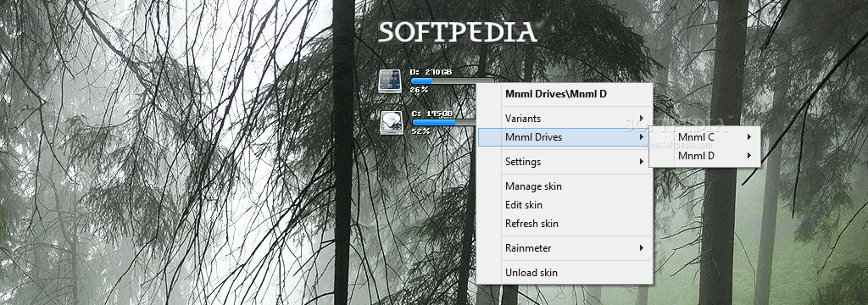
Task: Select Refresh skin
Action: (x=565, y=224)
